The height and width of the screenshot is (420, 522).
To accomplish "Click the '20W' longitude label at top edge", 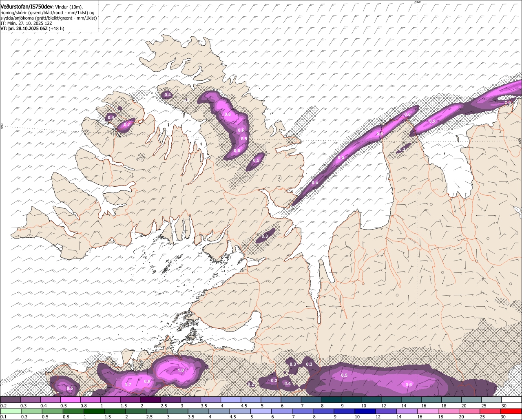I will (x=417, y=2).
